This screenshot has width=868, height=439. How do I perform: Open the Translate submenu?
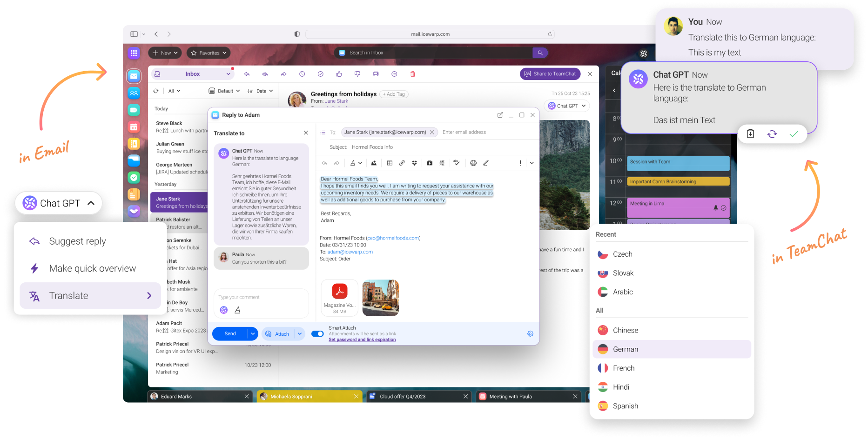(x=90, y=296)
